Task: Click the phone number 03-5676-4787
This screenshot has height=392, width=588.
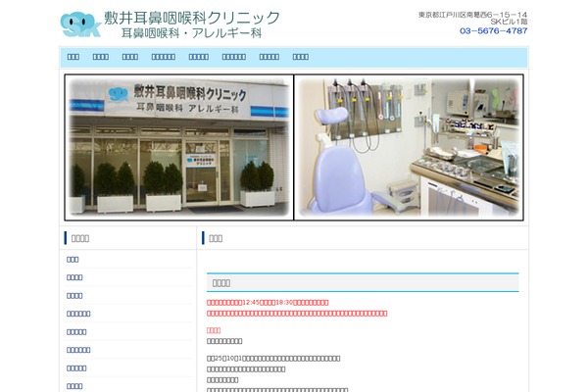Action: click(494, 30)
